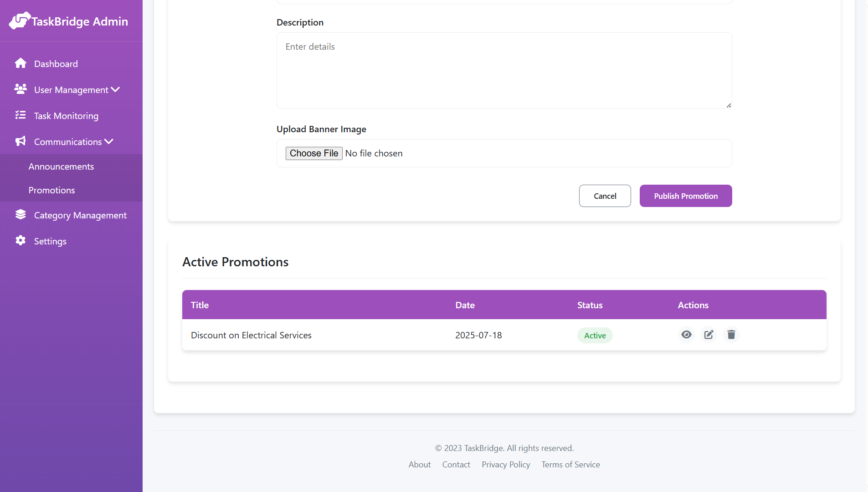
Task: Click the User Management users icon
Action: click(x=21, y=89)
